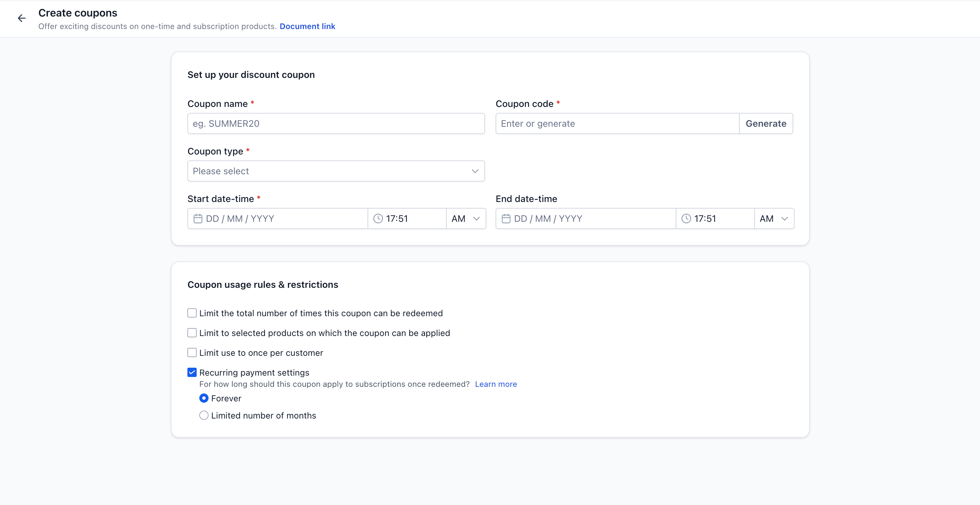Focus the Coupon name input field
This screenshot has width=980, height=505.
[336, 123]
